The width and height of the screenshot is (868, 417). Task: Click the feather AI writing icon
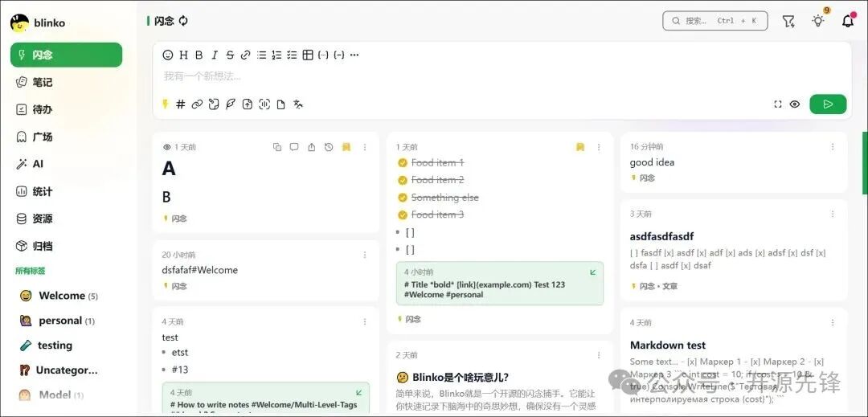pyautogui.click(x=231, y=104)
